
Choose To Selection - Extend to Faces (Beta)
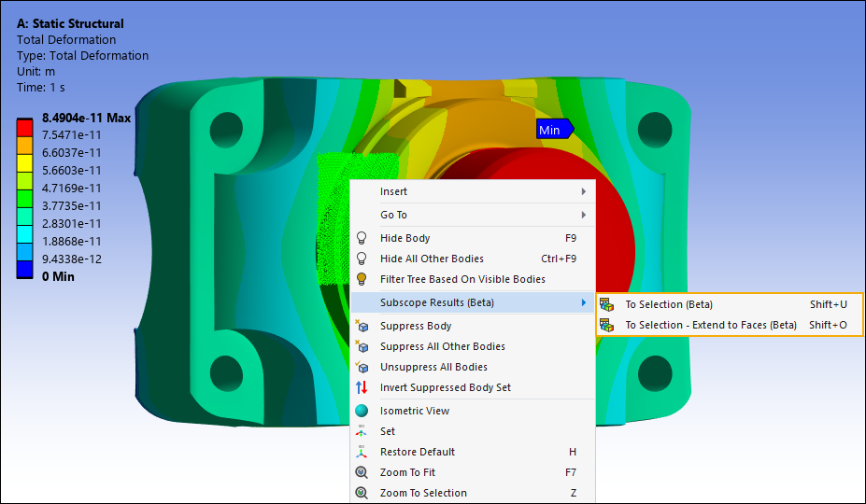pyautogui.click(x=729, y=325)
